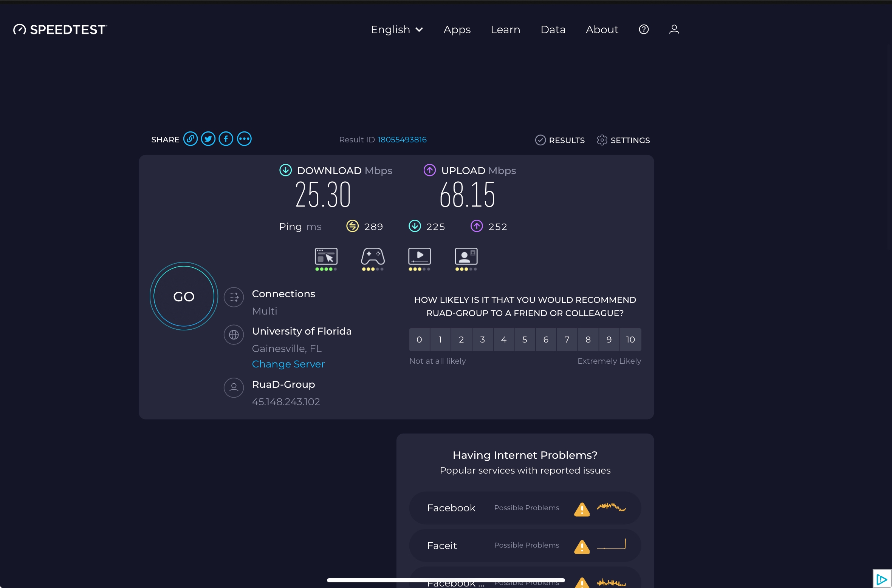Open the Apps menu

point(457,29)
